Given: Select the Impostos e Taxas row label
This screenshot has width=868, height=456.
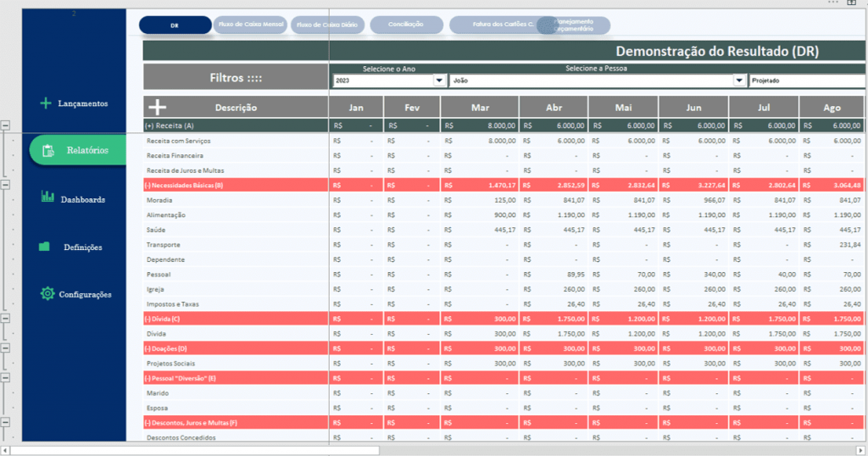Looking at the screenshot, I should (173, 303).
